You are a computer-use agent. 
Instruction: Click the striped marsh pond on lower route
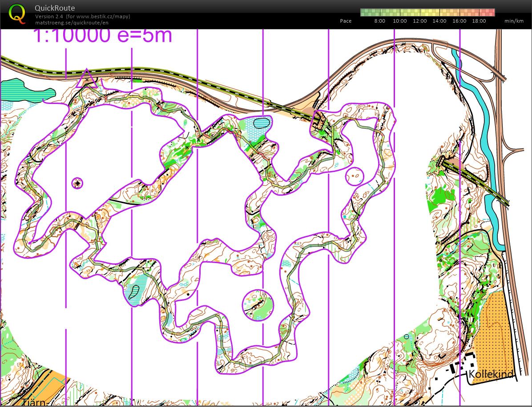click(133, 291)
